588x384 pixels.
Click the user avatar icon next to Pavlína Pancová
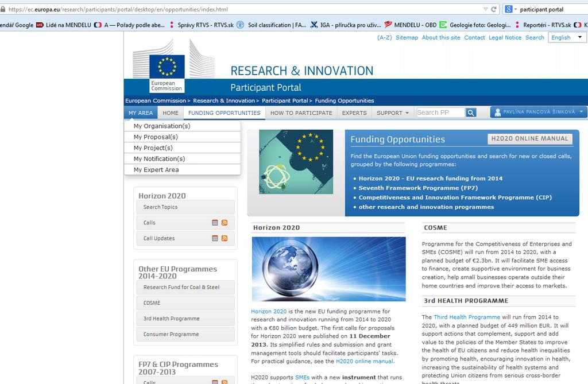[498, 112]
